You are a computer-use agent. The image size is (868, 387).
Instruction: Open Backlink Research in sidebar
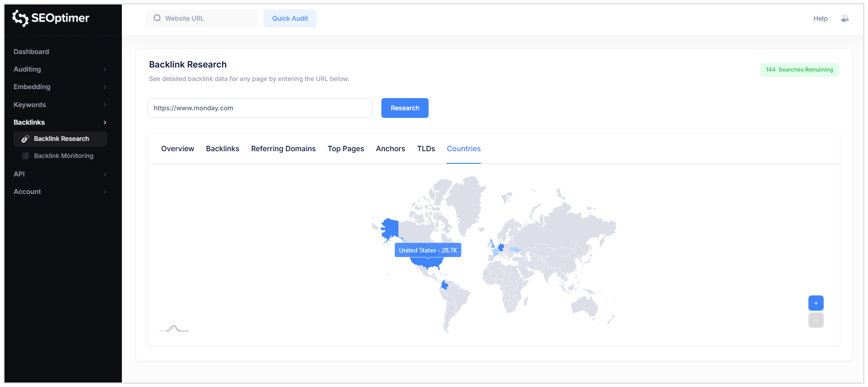[60, 139]
